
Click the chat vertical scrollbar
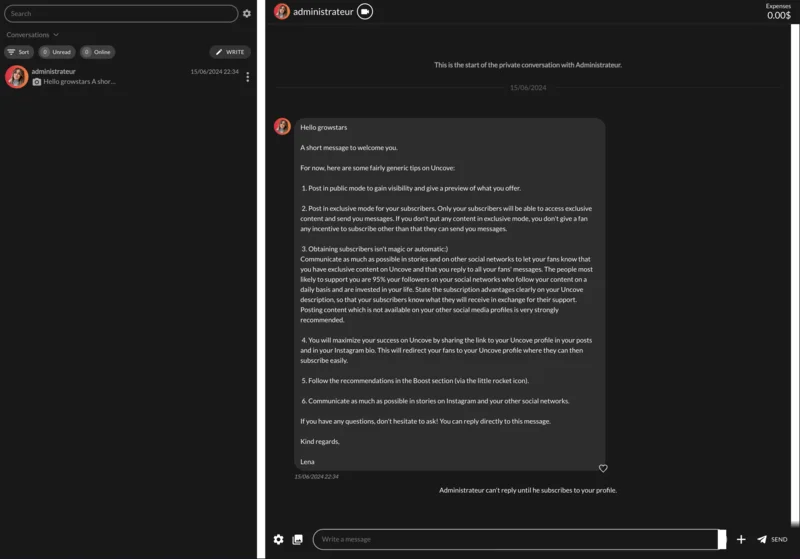795,275
